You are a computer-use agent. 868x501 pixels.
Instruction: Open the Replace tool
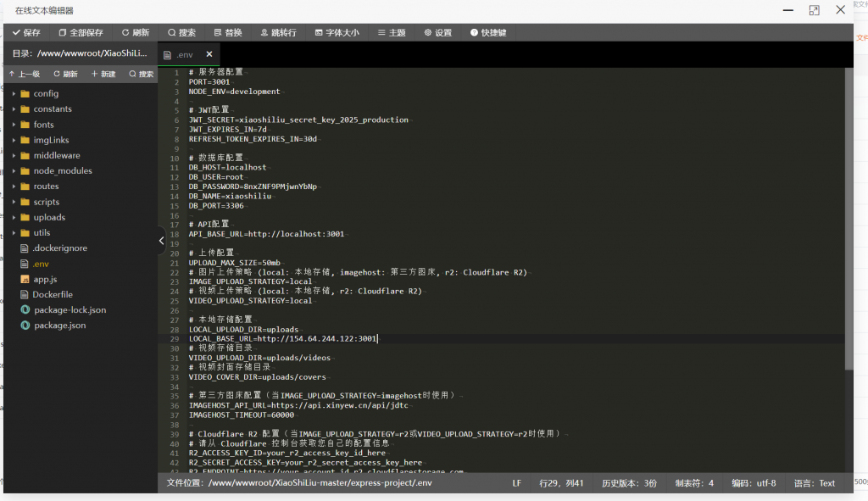[x=228, y=32]
